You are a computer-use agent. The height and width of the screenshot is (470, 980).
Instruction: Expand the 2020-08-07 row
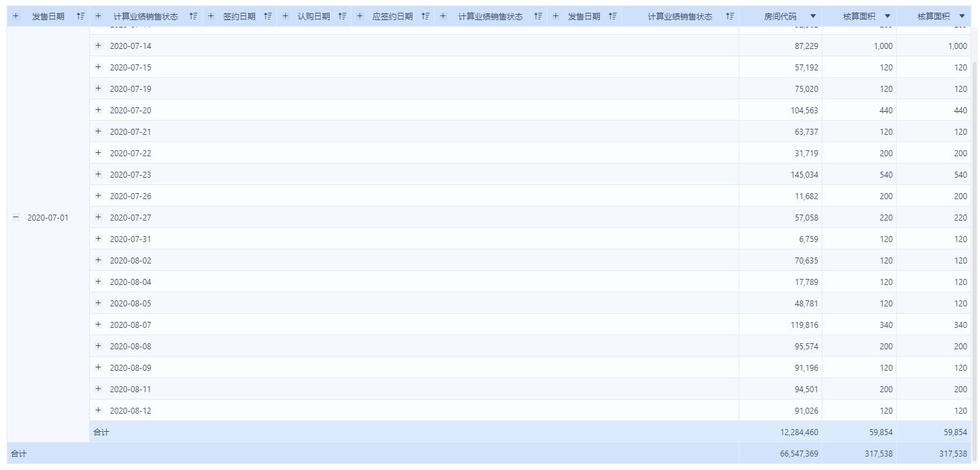point(98,325)
